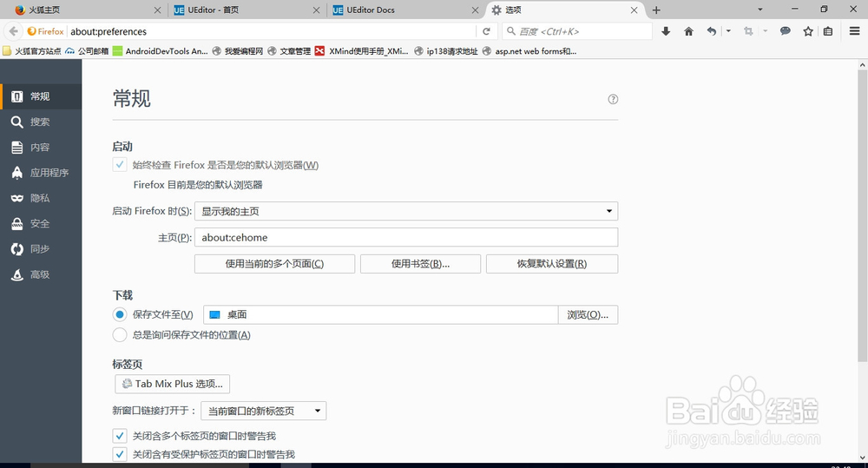Image resolution: width=868 pixels, height=468 pixels.
Task: Open the 文章管理 bookmark
Action: [x=289, y=51]
